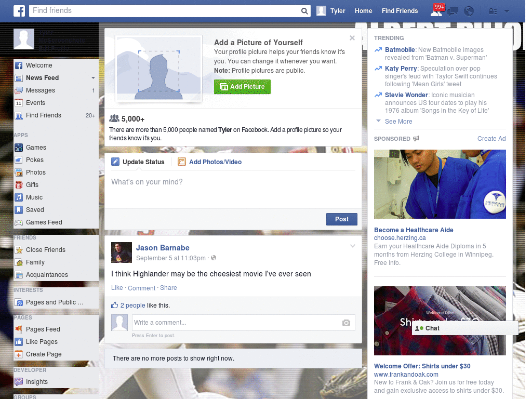
Task: Focus the Find friends search box
Action: click(x=165, y=11)
